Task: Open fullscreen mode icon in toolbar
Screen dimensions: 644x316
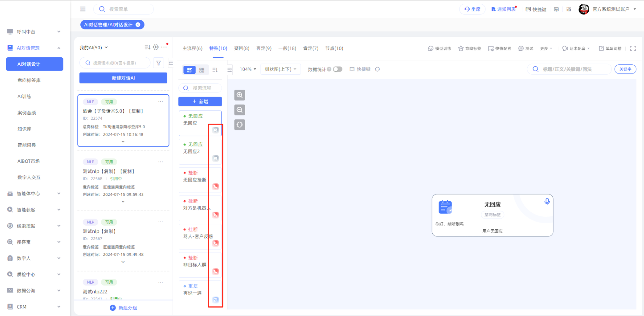Action: 633,49
